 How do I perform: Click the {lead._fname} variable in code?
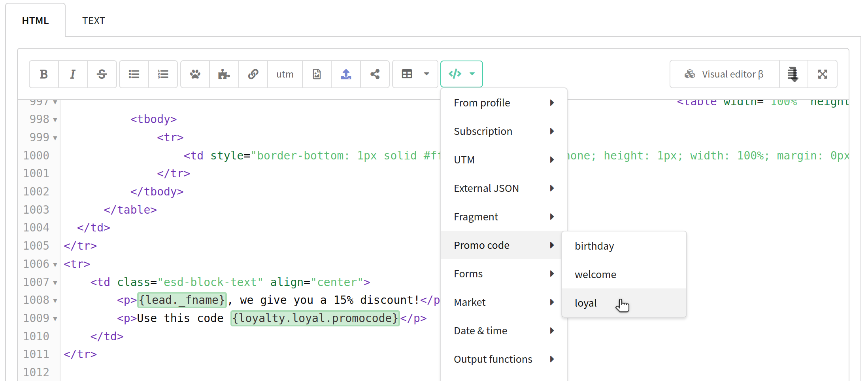[182, 300]
